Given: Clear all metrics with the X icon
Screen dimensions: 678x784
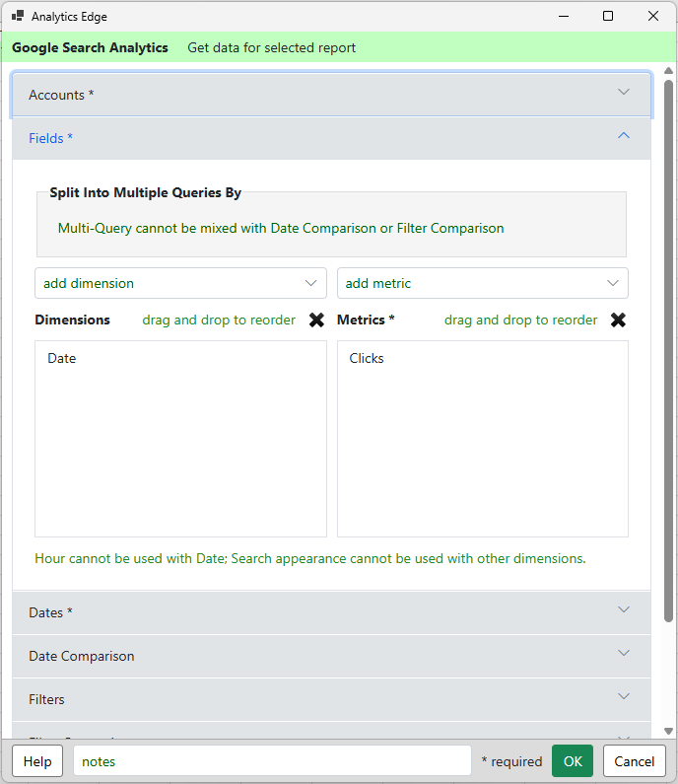Looking at the screenshot, I should click(x=618, y=320).
